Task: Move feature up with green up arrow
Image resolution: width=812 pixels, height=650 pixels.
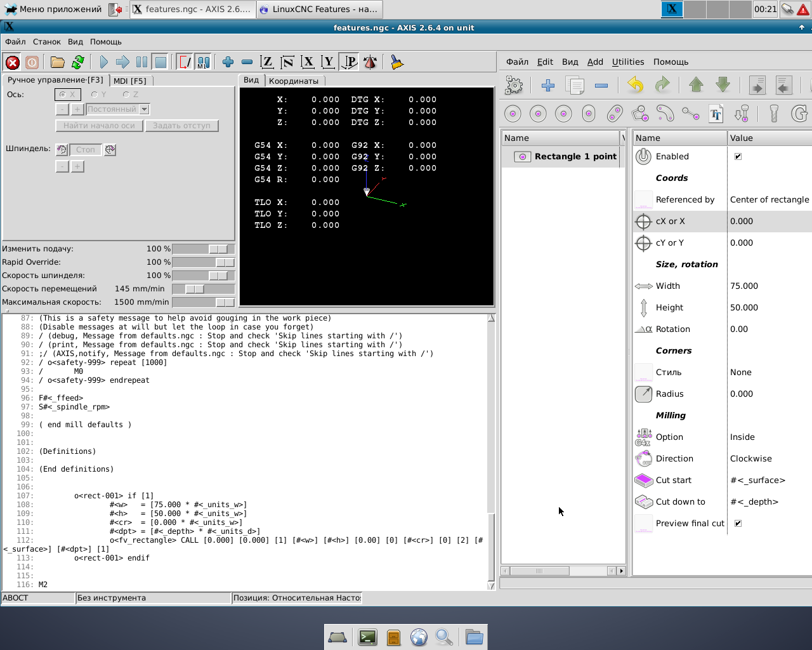Action: 696,85
